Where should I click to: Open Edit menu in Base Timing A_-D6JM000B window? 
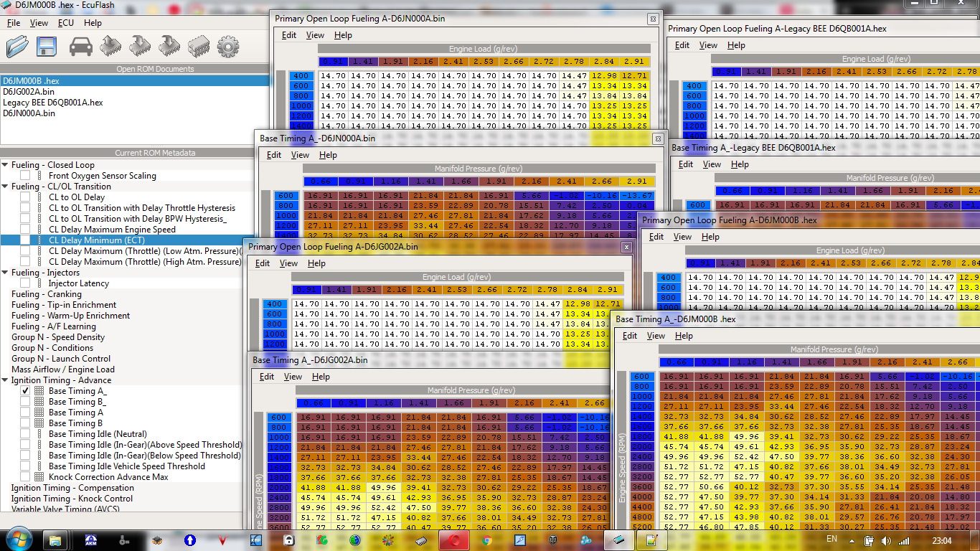tap(630, 336)
